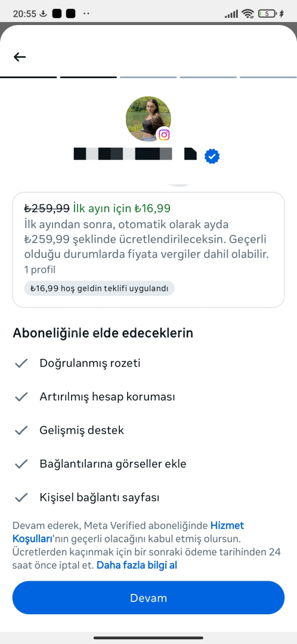The image size is (297, 644).
Task: Tap checkmark beside Kişisel bağlantı sayfası
Action: pyautogui.click(x=21, y=498)
